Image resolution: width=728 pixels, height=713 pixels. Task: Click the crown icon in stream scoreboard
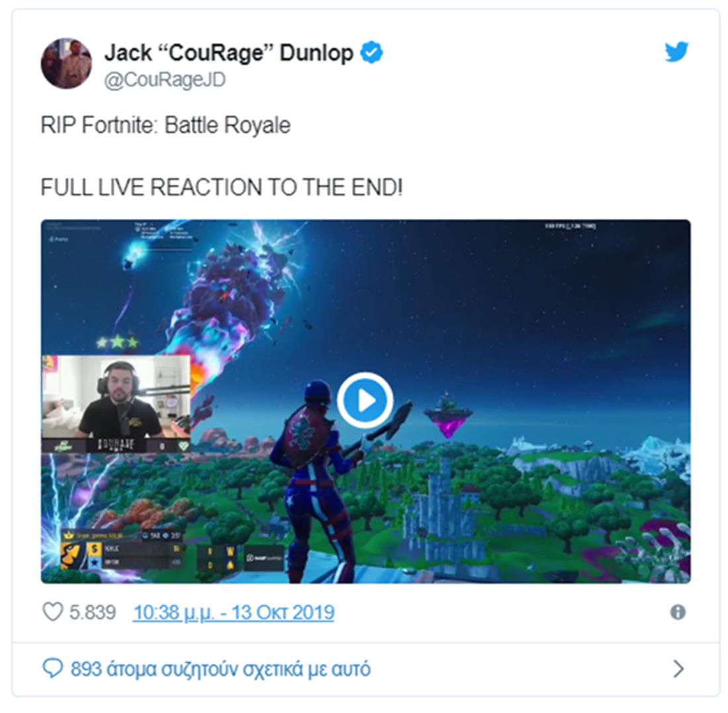[69, 535]
